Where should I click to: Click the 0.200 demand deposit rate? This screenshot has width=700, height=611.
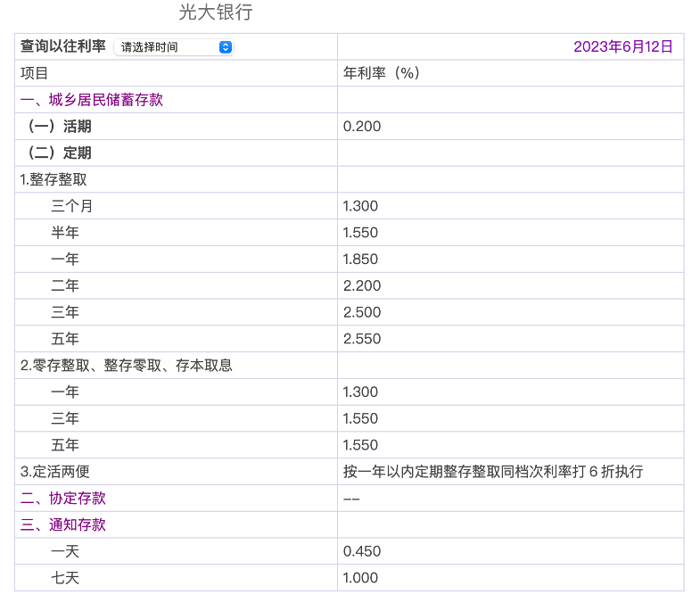362,127
